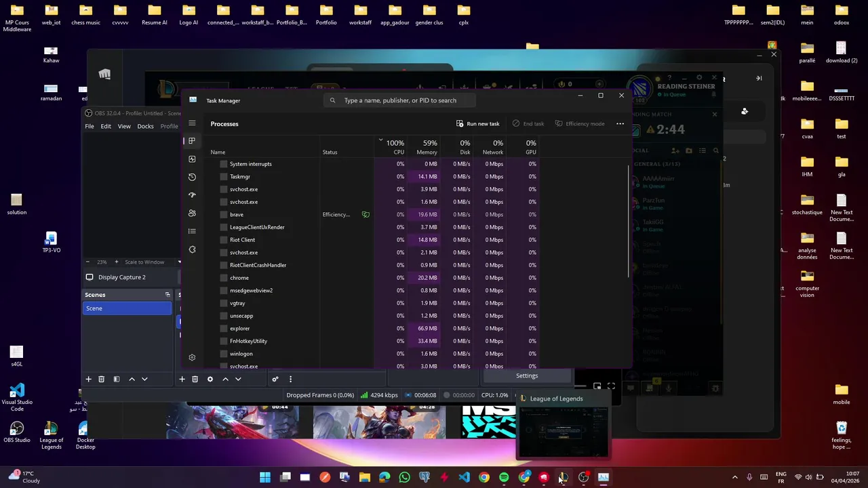The image size is (868, 488).
Task: Open Visual Studio Code from the taskbar
Action: pyautogui.click(x=464, y=477)
